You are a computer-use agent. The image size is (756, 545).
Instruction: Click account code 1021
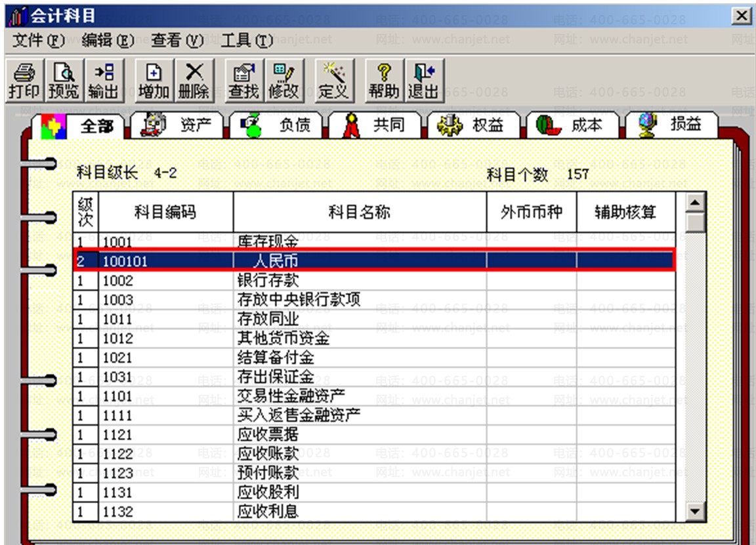[x=117, y=357]
